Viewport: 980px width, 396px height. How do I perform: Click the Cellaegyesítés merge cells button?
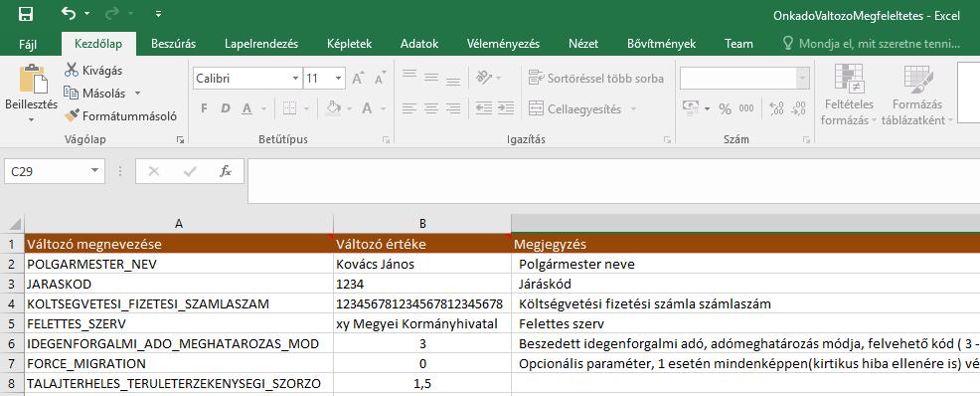pos(575,108)
